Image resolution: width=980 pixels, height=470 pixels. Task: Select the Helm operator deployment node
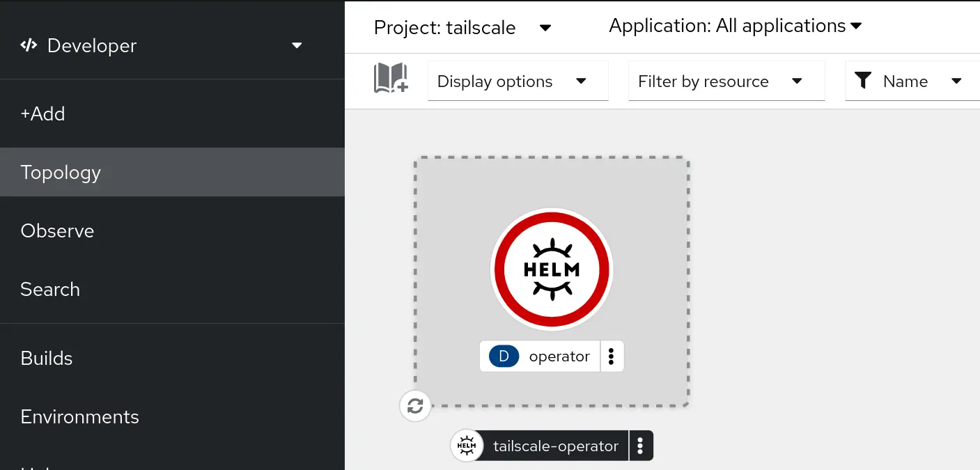(x=552, y=269)
